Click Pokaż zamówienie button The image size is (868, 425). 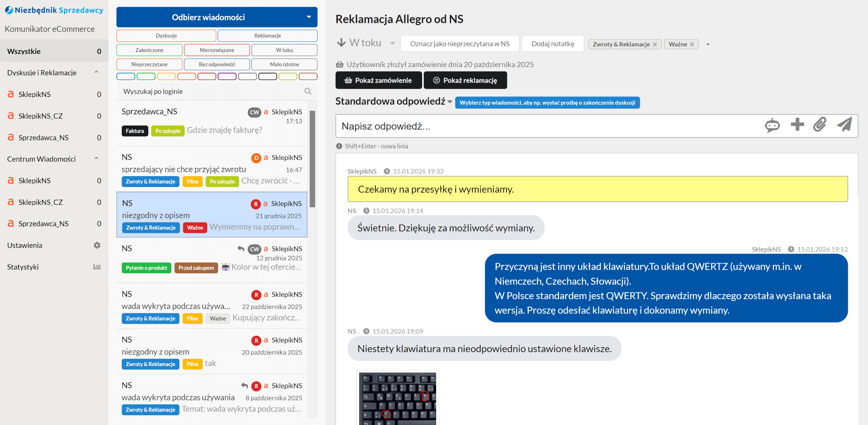(x=378, y=80)
